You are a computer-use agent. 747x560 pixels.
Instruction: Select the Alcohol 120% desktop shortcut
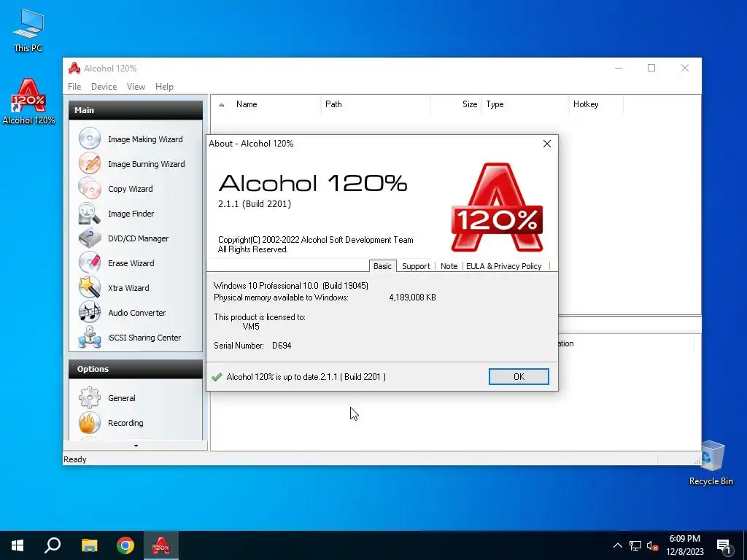[28, 102]
